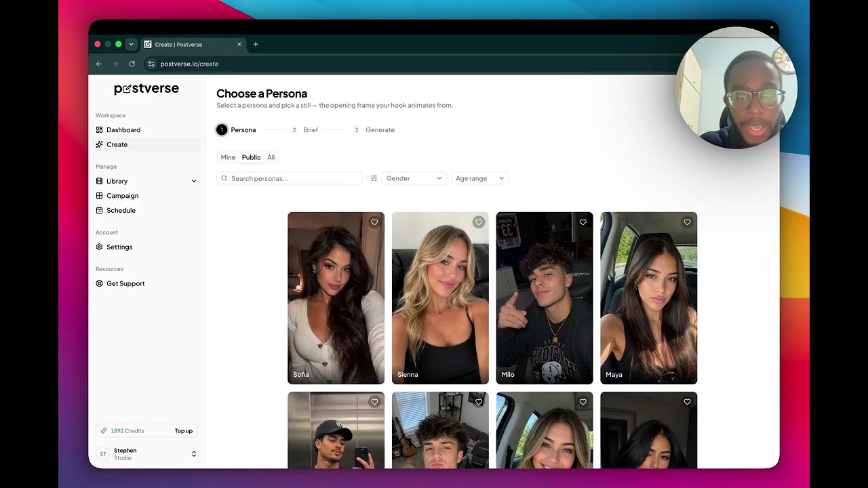The height and width of the screenshot is (488, 868).
Task: Jump to step 3 Generate
Action: pos(373,129)
